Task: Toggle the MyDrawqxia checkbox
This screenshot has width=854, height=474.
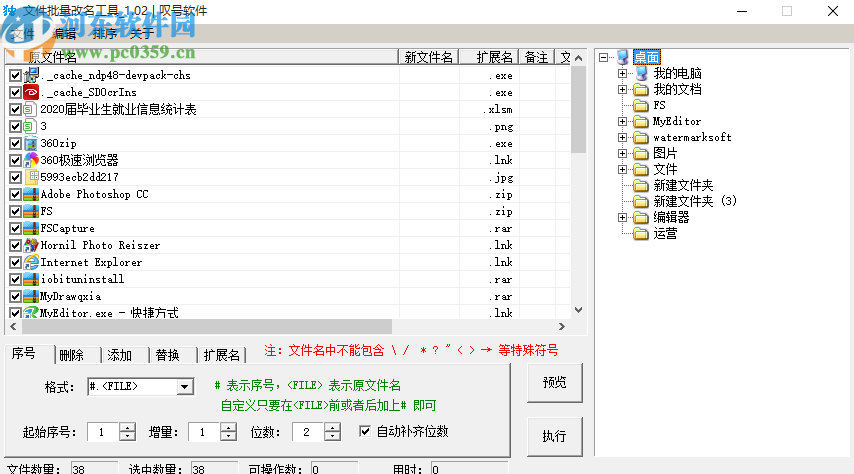Action: (x=15, y=297)
